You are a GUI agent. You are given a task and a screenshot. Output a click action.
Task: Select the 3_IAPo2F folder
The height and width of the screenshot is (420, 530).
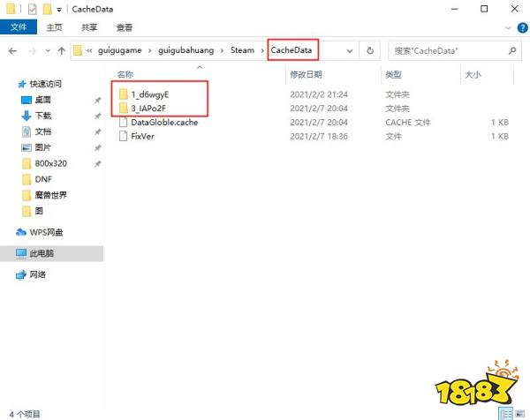click(148, 109)
